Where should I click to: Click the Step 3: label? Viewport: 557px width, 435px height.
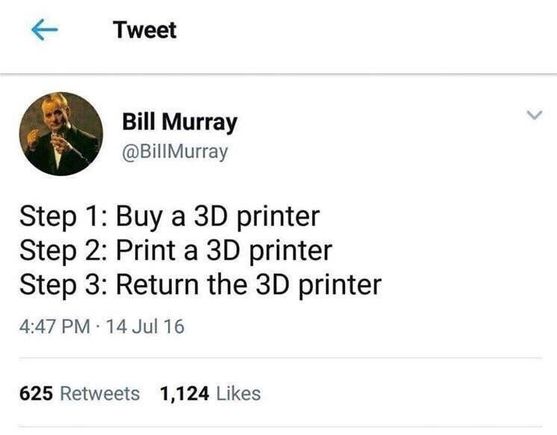(x=62, y=285)
